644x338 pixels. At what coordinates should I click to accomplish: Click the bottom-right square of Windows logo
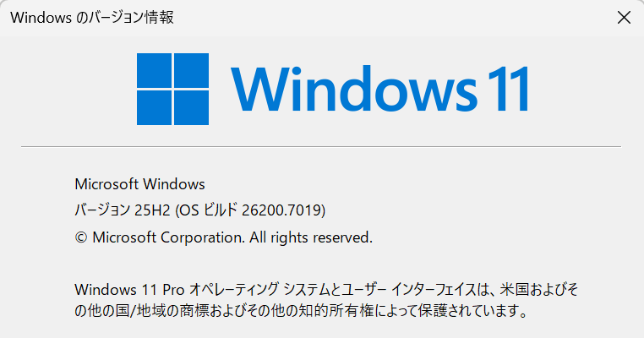click(x=190, y=105)
